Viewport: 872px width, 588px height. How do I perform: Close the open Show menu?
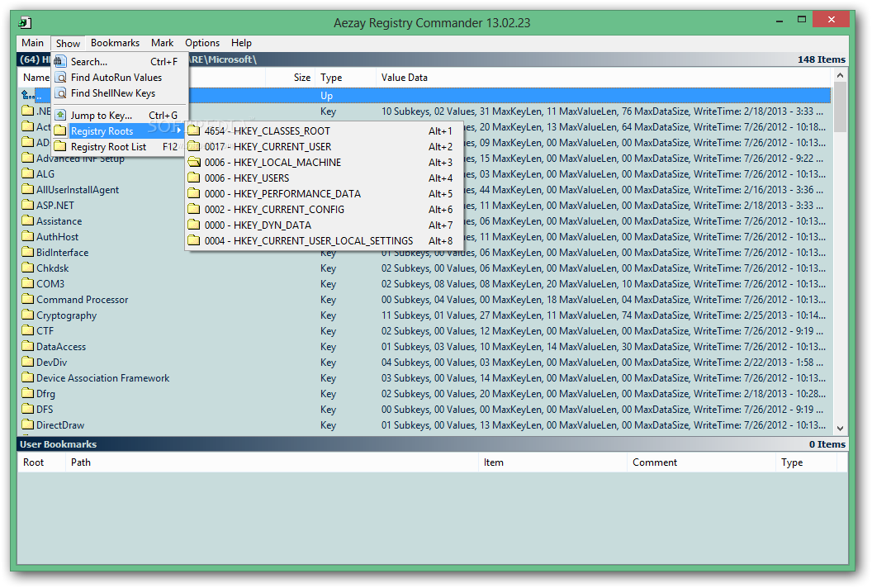point(68,44)
